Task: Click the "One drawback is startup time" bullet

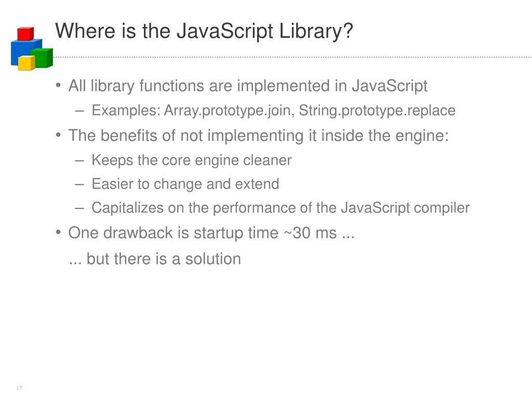Action: [x=211, y=233]
